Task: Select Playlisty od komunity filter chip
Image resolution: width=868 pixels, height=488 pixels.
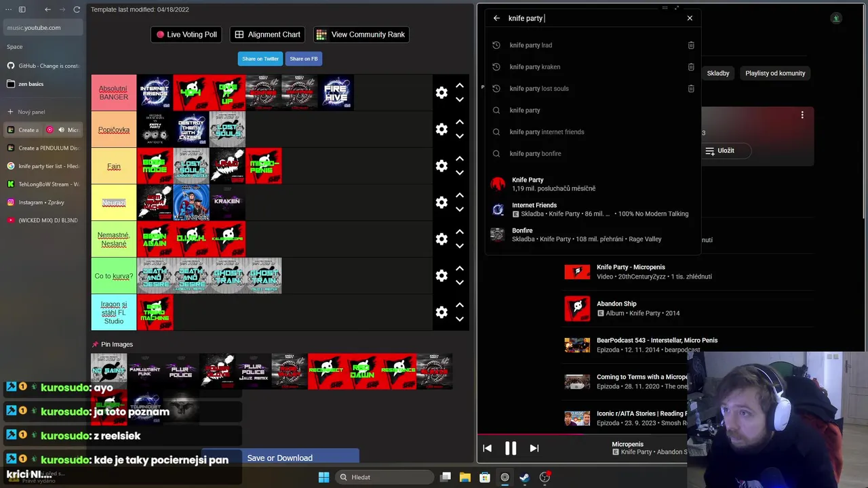Action: (775, 73)
